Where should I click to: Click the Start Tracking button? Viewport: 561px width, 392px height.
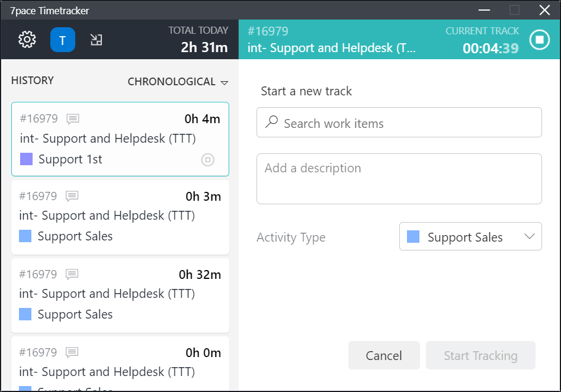(x=480, y=355)
